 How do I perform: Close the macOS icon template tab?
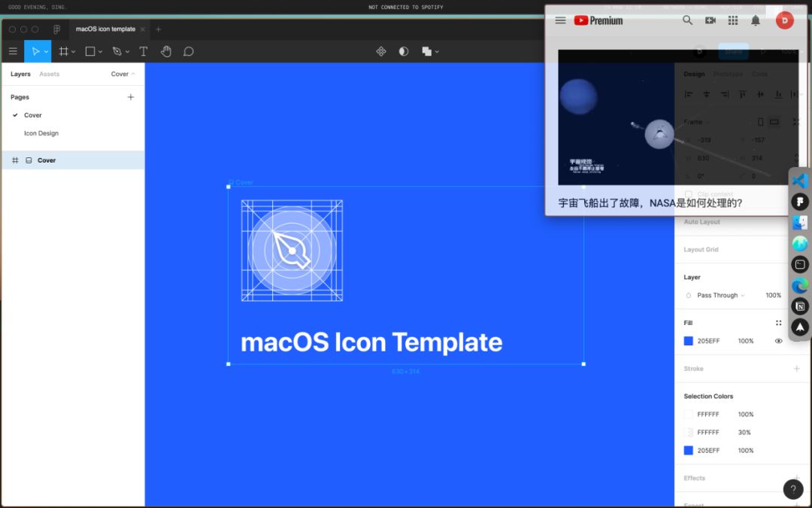tap(142, 29)
